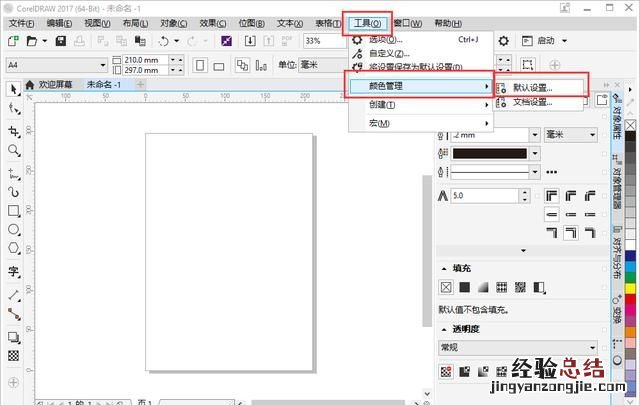The width and height of the screenshot is (640, 405).
Task: Select the Pick tool in the toolbox
Action: [x=14, y=89]
